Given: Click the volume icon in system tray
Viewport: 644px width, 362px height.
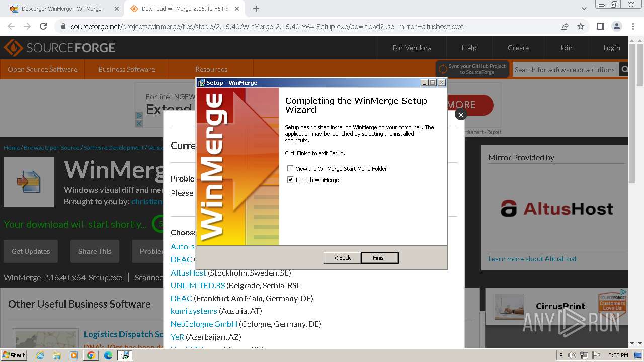Looking at the screenshot, I should pos(572,355).
